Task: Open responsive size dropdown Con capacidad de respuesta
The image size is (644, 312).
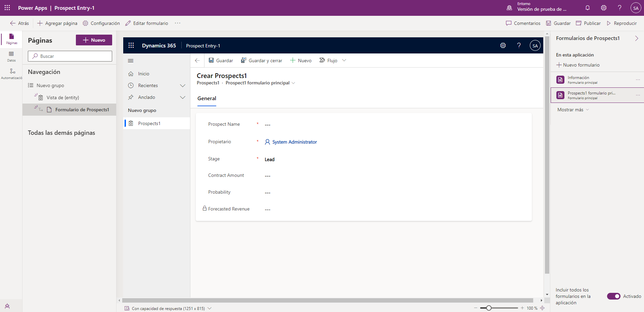Action: [x=168, y=308]
